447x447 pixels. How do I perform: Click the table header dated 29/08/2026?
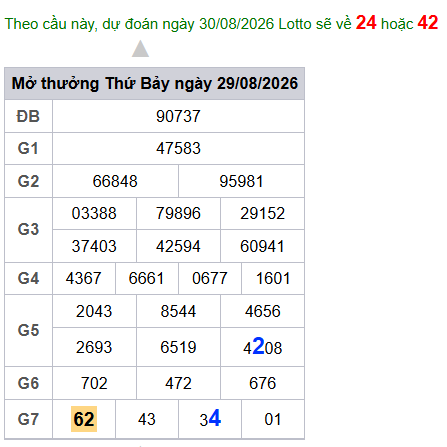[x=155, y=83]
